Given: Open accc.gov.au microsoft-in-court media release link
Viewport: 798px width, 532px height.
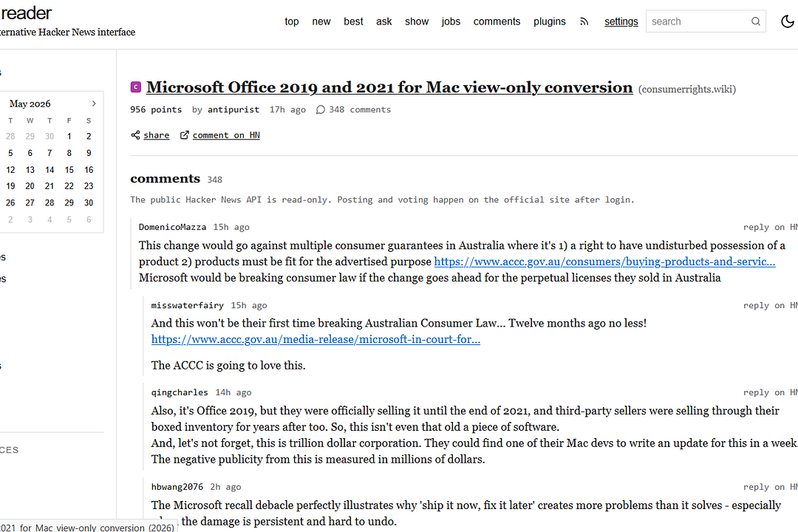Looking at the screenshot, I should click(316, 339).
